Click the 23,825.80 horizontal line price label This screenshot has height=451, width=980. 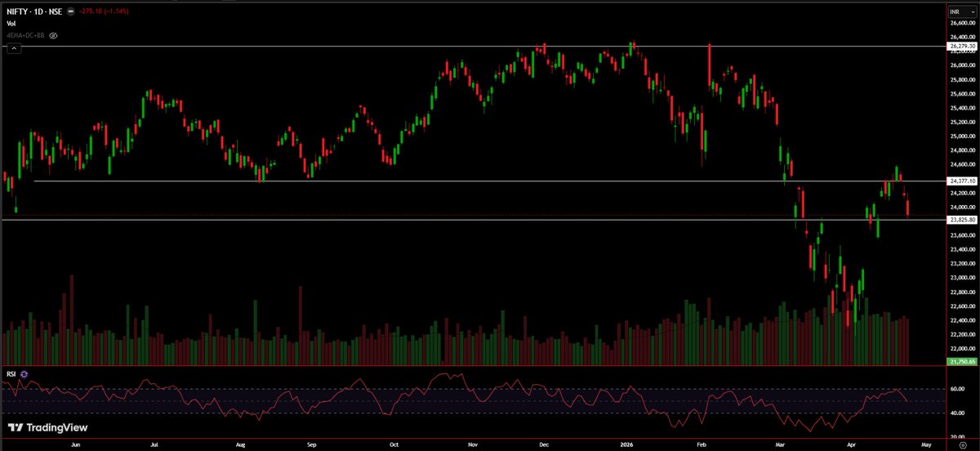[x=963, y=220]
